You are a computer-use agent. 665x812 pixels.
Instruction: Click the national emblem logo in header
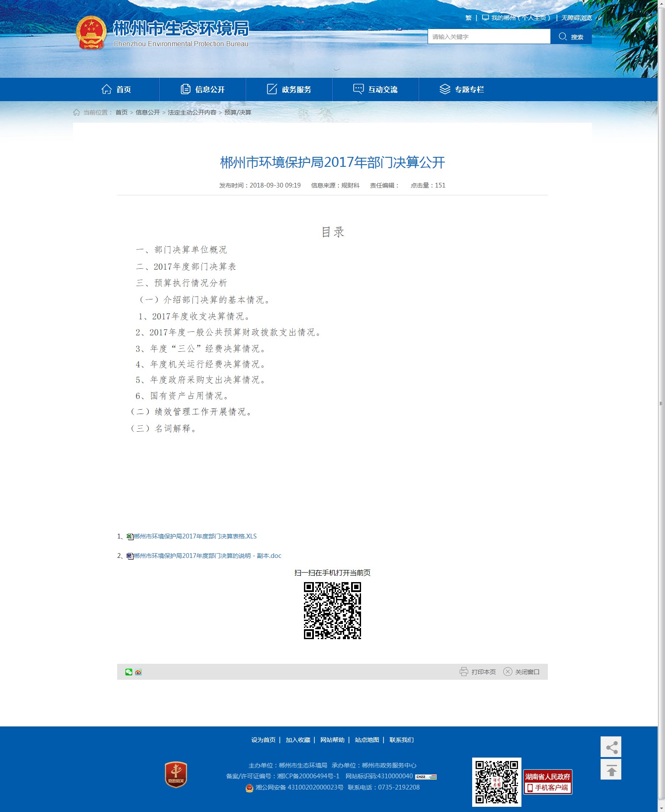coord(91,33)
